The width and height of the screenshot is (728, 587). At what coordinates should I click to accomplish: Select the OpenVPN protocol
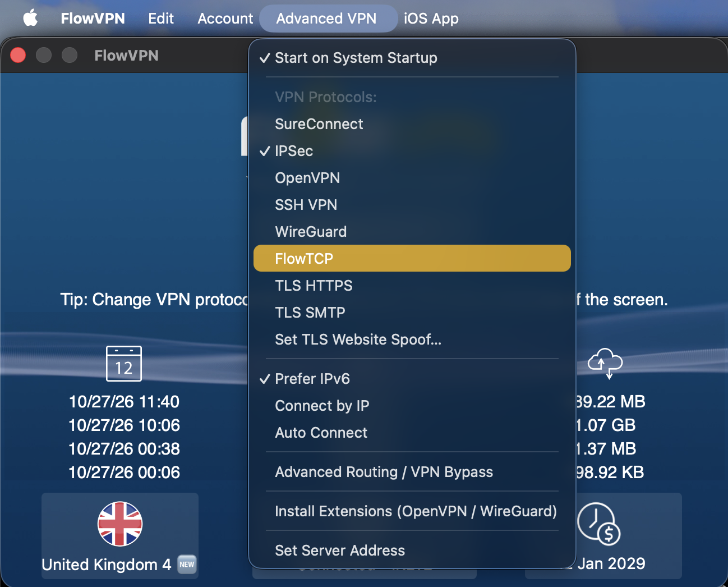click(412, 178)
